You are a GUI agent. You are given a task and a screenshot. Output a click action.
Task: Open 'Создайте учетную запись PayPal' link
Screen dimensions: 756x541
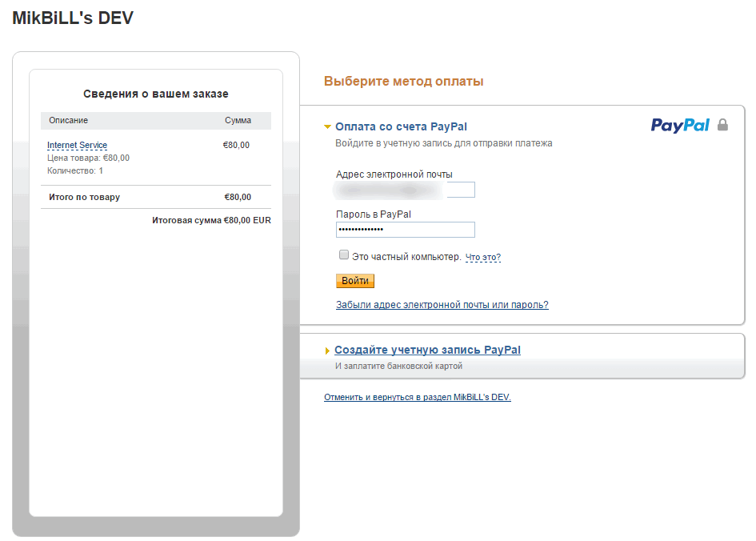pyautogui.click(x=427, y=351)
